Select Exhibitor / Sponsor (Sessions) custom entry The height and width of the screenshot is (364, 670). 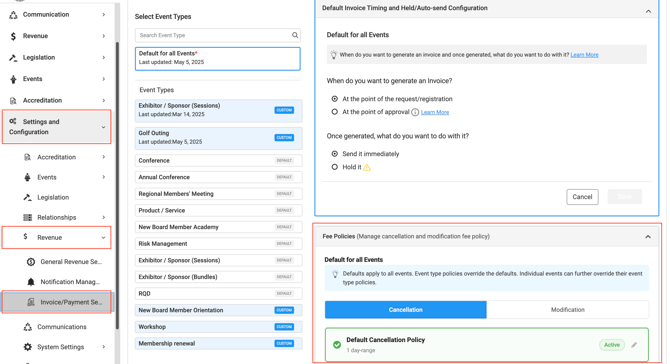pyautogui.click(x=218, y=111)
